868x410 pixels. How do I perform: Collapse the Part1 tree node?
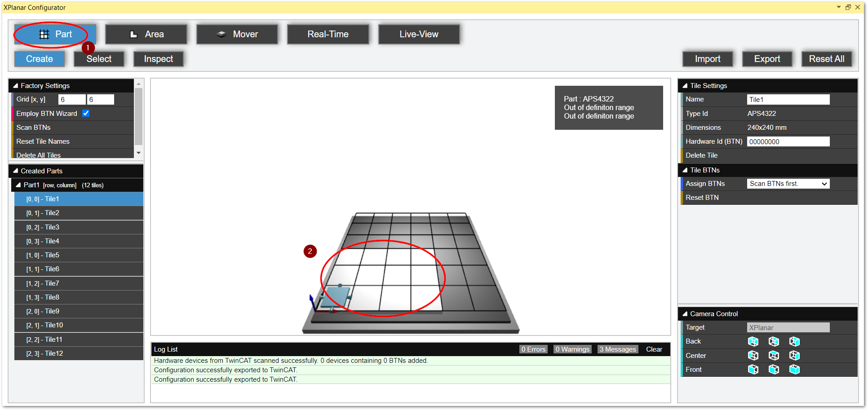click(x=18, y=185)
